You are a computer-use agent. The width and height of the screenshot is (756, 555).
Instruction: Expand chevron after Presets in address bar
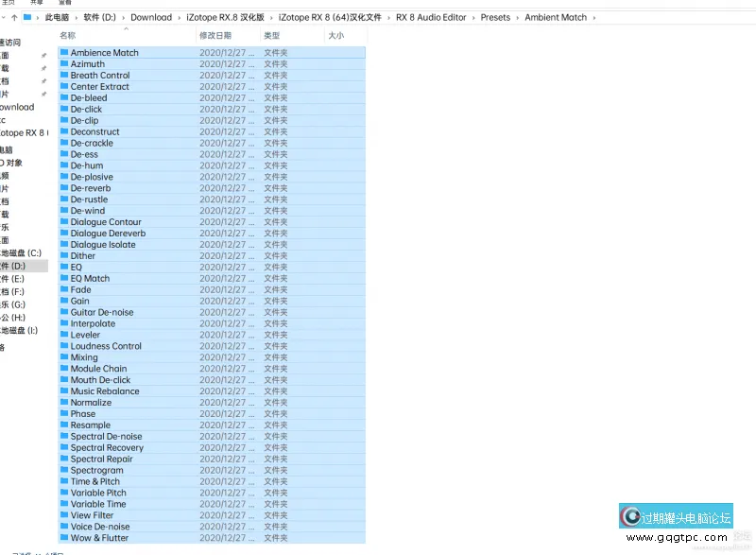click(x=517, y=17)
